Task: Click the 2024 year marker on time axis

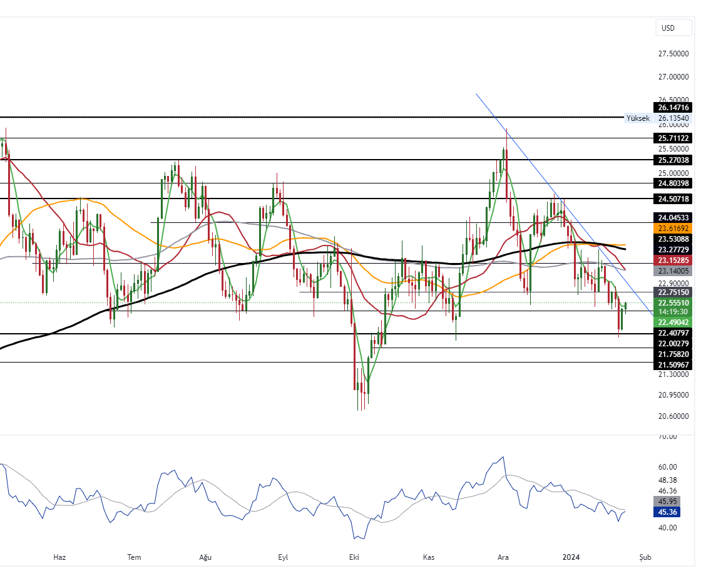Action: click(571, 557)
